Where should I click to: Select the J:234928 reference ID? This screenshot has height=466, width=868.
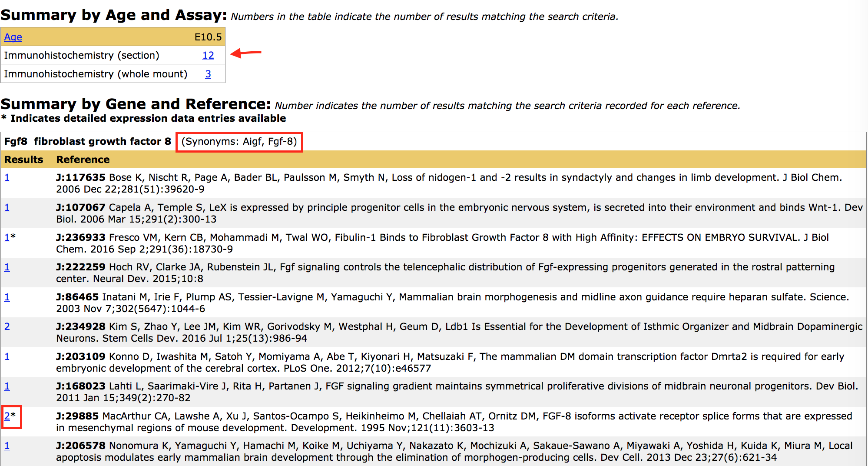[x=81, y=326]
